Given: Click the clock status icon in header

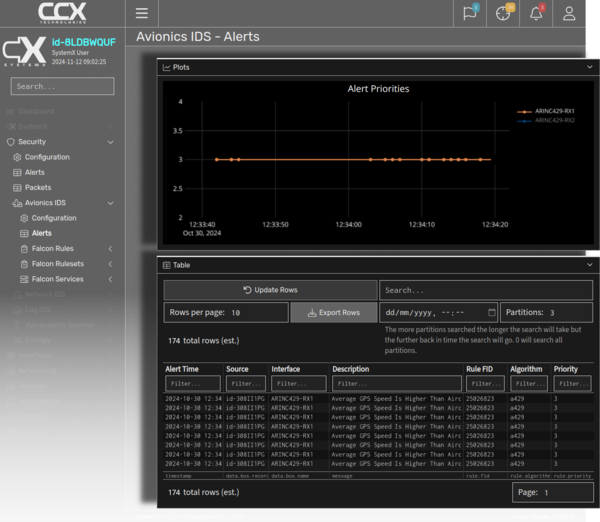Looking at the screenshot, I should (503, 13).
